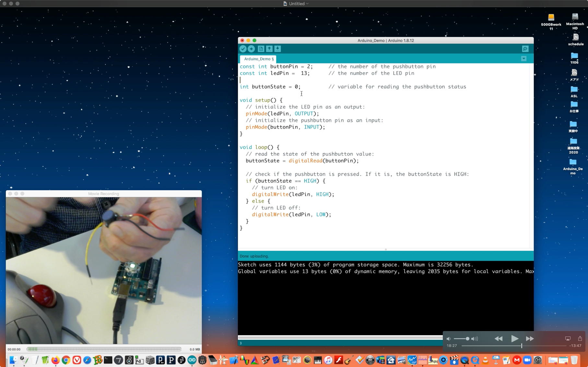
Task: Click the AirPlay icon in the player controls
Action: [x=568, y=338]
